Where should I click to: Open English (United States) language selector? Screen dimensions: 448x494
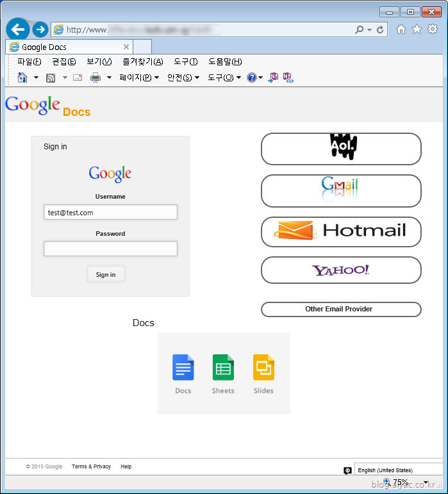(399, 470)
